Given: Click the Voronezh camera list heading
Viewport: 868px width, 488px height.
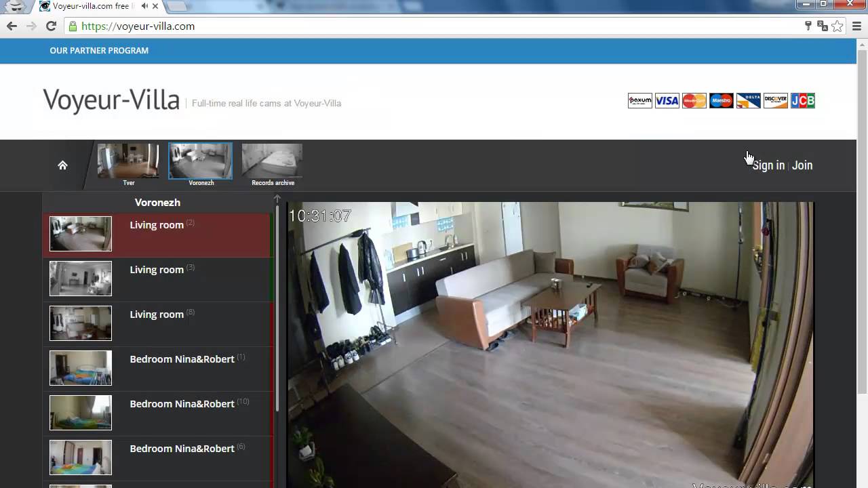Looking at the screenshot, I should click(157, 202).
